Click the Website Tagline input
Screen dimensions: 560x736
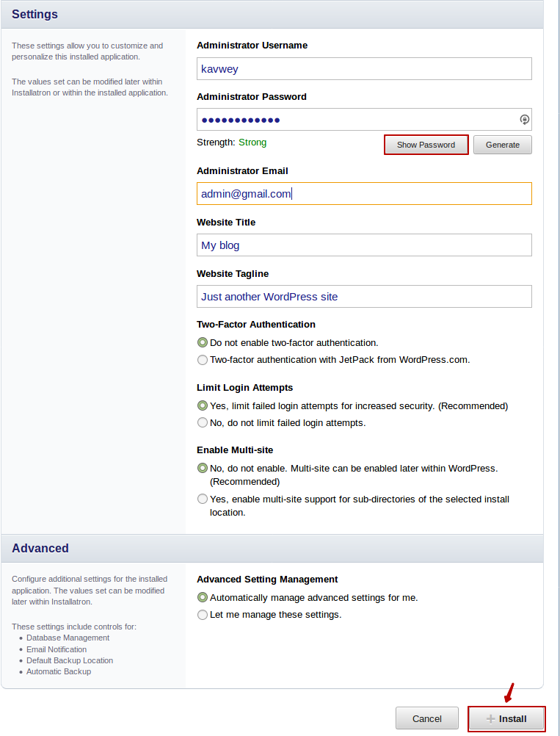click(x=364, y=297)
